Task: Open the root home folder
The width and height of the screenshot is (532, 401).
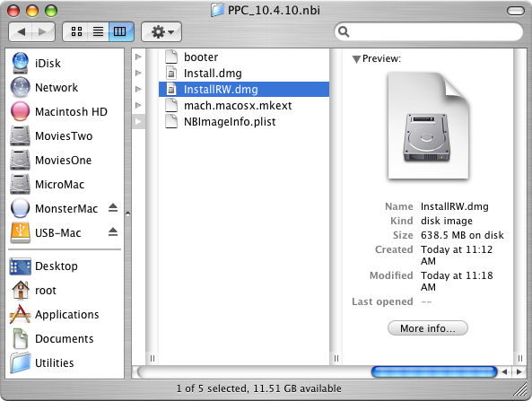Action: [65, 291]
